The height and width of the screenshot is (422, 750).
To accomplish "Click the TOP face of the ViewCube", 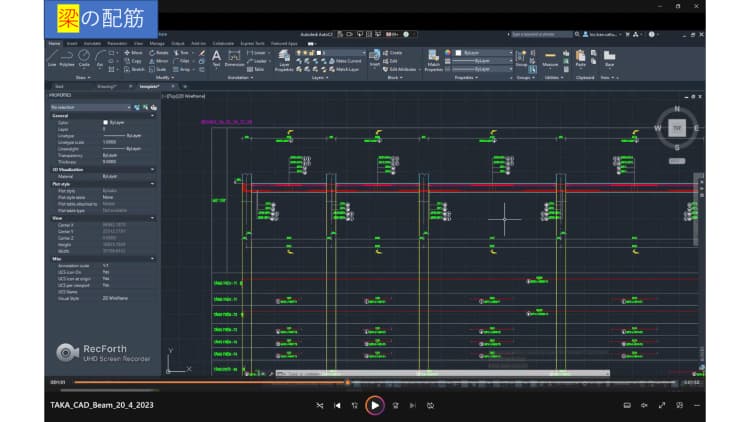I will (x=676, y=128).
